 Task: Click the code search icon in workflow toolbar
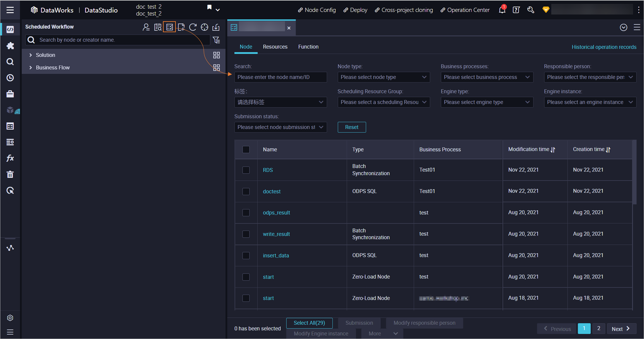point(158,27)
